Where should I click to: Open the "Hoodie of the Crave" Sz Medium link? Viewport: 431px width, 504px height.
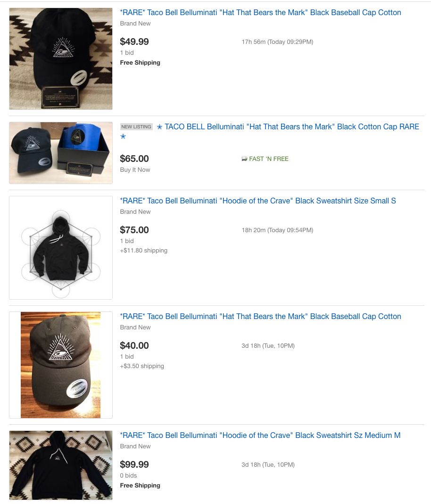point(260,436)
